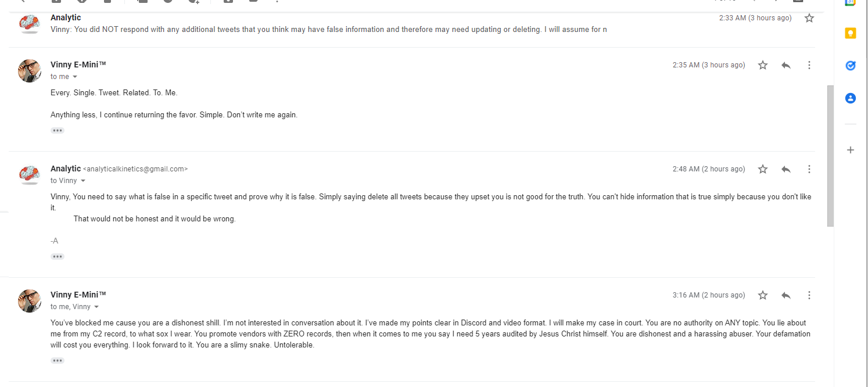Star the 2:48 AM Analytic message
Viewport: 868px width, 387px height.
[763, 169]
